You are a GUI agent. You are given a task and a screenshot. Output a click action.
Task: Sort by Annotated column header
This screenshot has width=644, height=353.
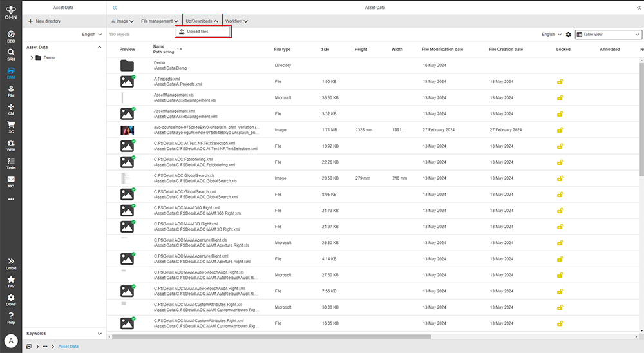point(609,50)
